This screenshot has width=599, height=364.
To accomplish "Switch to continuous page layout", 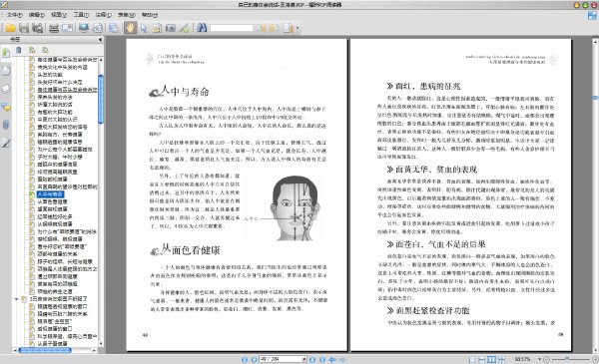I will [x=482, y=359].
